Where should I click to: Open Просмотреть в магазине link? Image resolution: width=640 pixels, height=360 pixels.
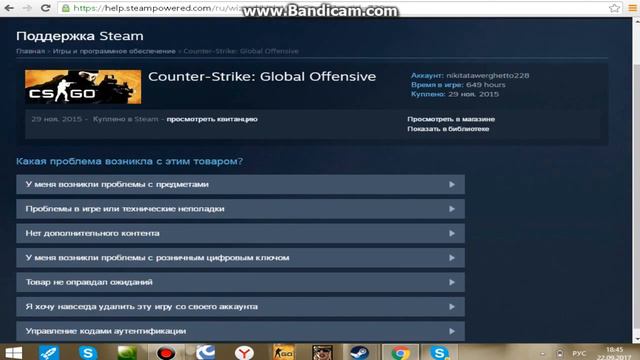coord(451,119)
